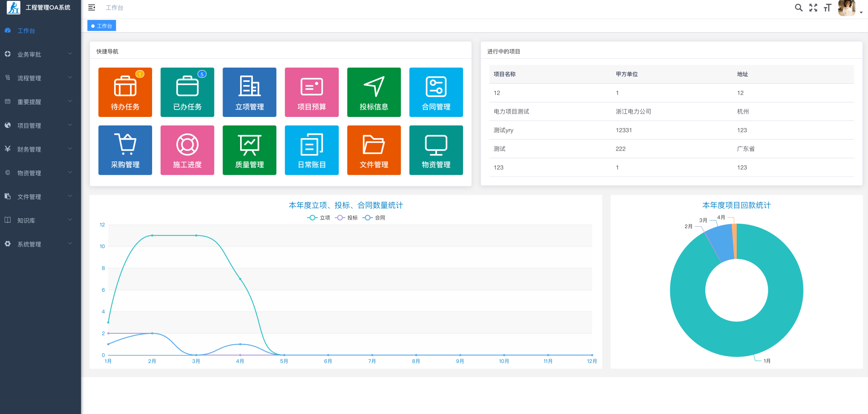Expand the 业务审批 sidebar menu
868x414 pixels.
[x=40, y=54]
